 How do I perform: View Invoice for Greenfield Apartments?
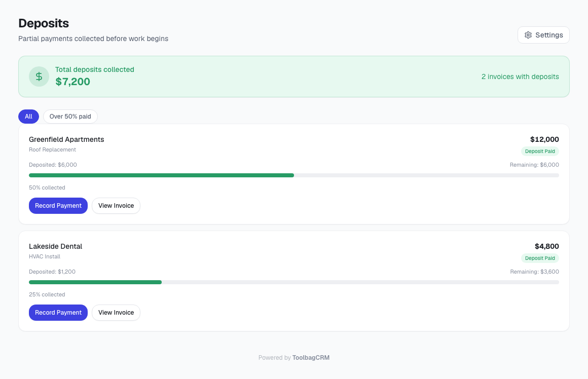click(116, 206)
